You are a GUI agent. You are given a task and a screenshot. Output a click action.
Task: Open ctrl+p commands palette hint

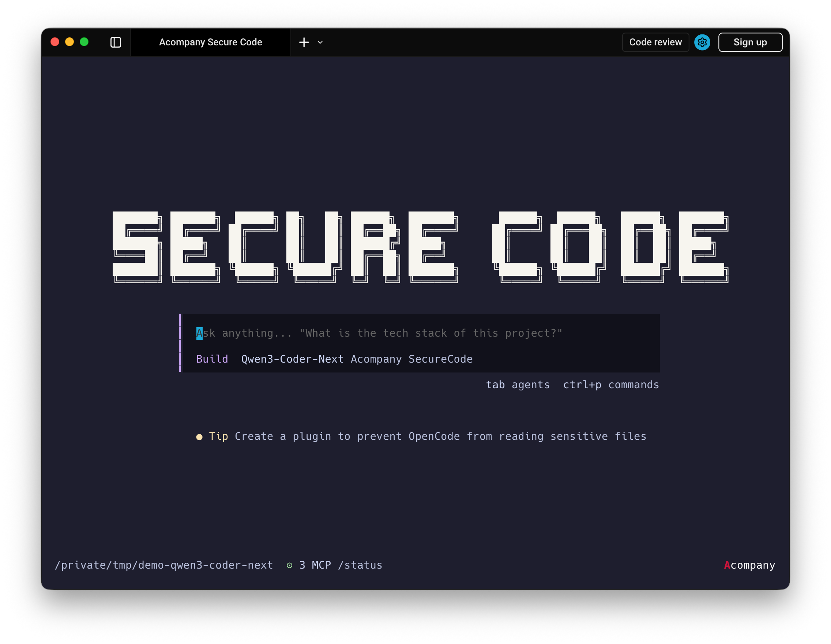click(611, 385)
